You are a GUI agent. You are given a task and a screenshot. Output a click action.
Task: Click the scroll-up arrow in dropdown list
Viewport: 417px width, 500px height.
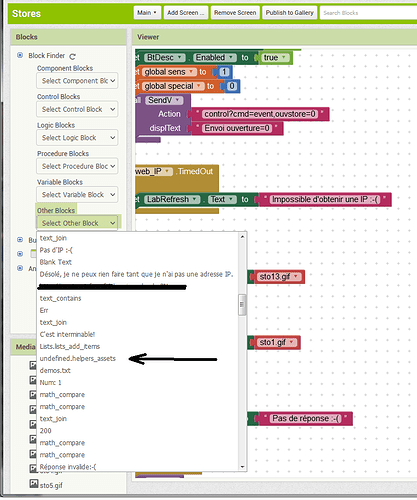242,237
